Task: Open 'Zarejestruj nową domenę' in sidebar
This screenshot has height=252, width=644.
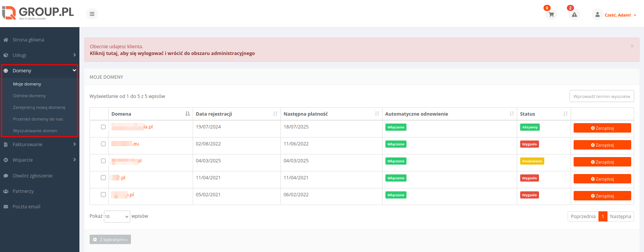Action: click(x=39, y=107)
